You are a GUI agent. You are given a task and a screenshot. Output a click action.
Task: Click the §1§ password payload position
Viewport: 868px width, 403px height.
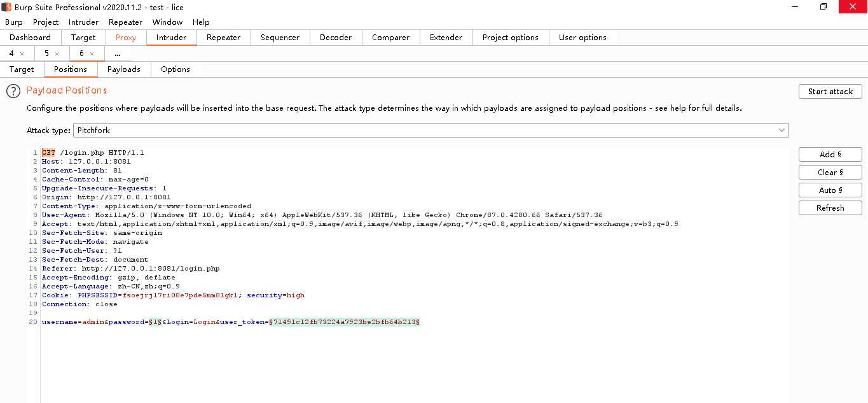(x=155, y=322)
